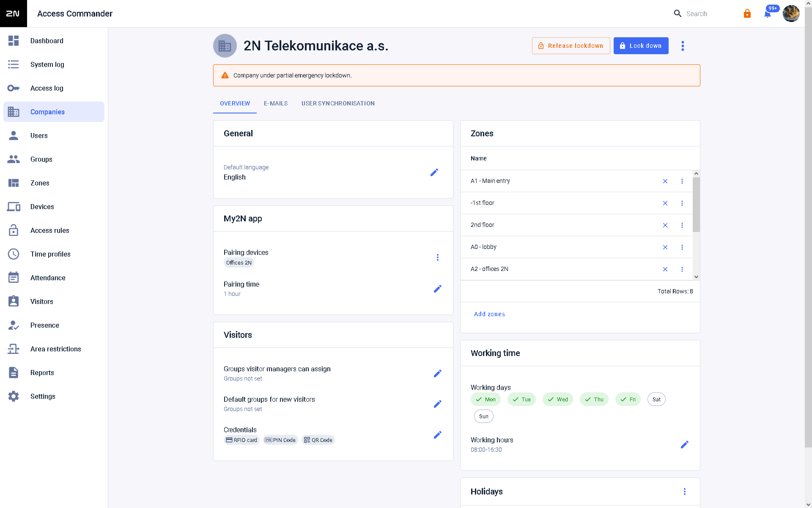
Task: Open options menu for A1 - Main entry
Action: click(x=682, y=181)
